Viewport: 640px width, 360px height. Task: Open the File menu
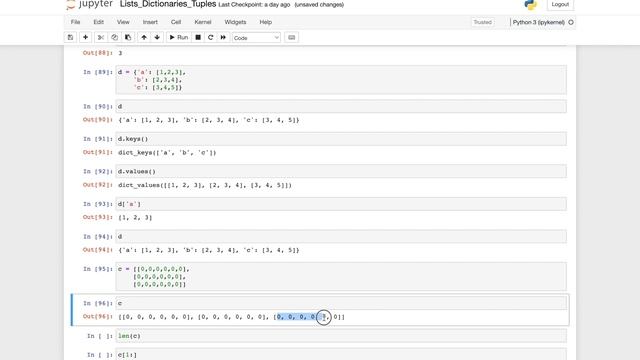(x=76, y=22)
